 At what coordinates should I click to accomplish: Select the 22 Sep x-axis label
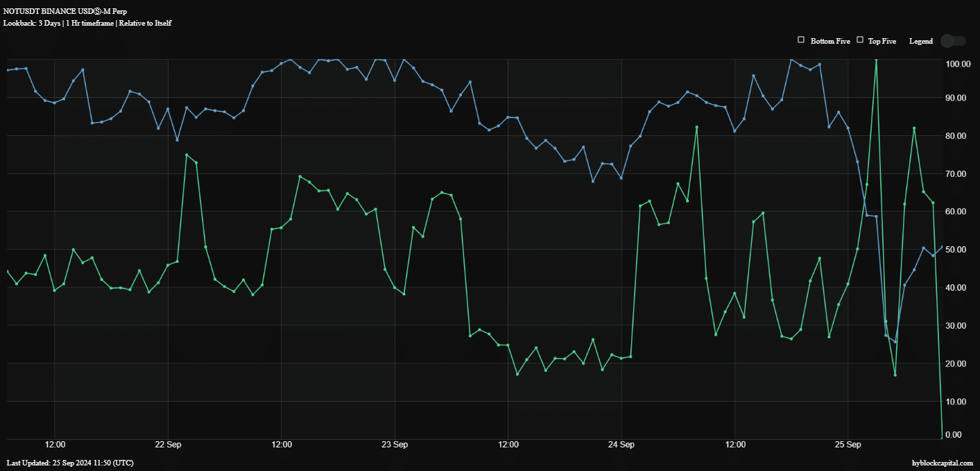(169, 443)
